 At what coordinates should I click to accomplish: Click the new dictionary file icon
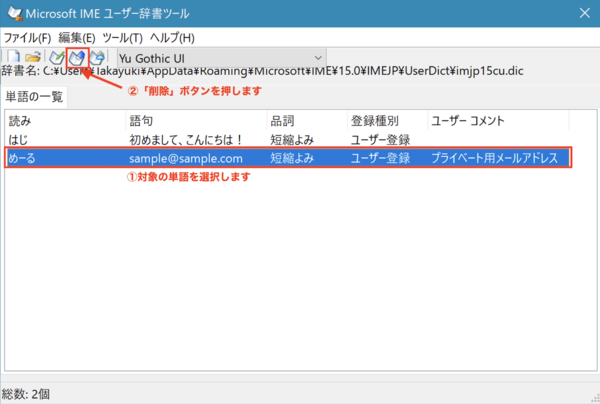click(x=14, y=57)
